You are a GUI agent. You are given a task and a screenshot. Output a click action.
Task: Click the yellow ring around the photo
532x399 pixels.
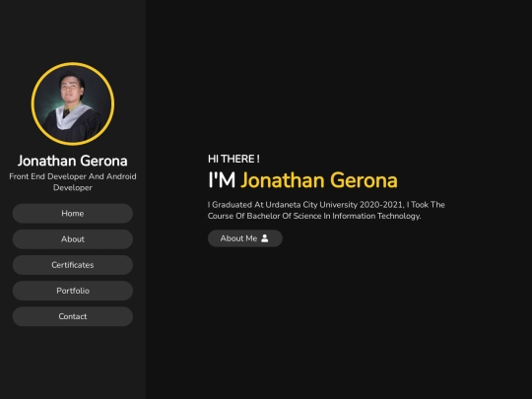coord(73,63)
